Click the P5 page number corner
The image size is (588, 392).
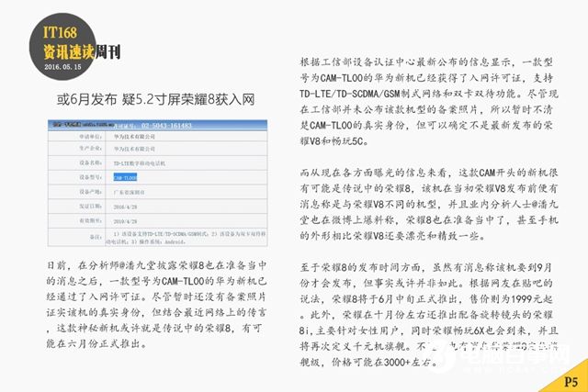click(x=571, y=382)
